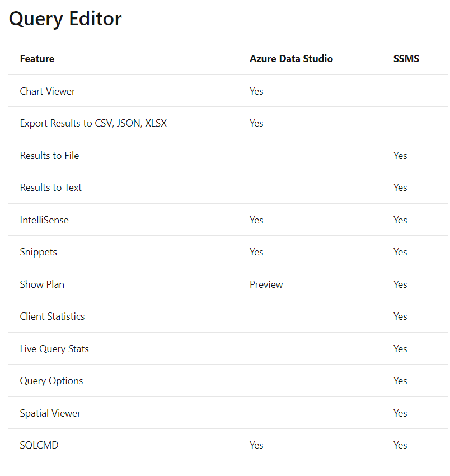Click the Results to File feature name
Screen dimensions: 450x476
[49, 156]
